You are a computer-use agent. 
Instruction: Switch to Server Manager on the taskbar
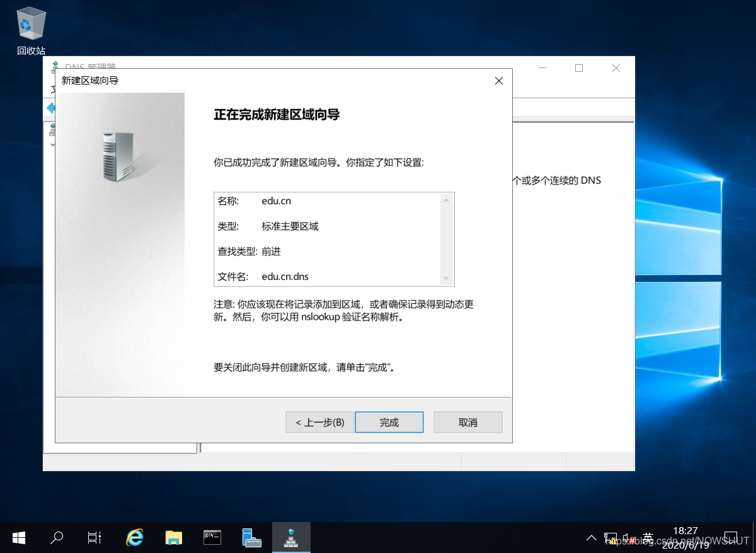tap(251, 537)
